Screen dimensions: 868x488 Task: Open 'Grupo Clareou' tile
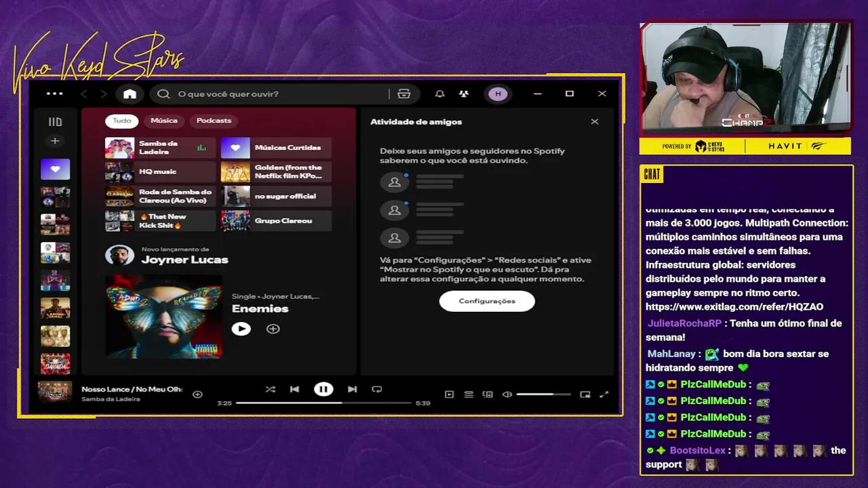pos(277,221)
